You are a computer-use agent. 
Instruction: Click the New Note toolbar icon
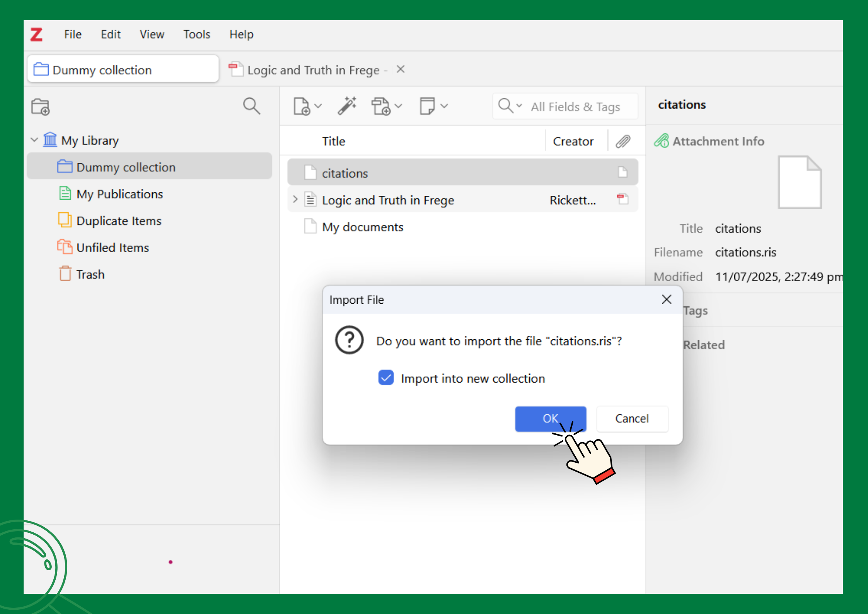click(427, 106)
